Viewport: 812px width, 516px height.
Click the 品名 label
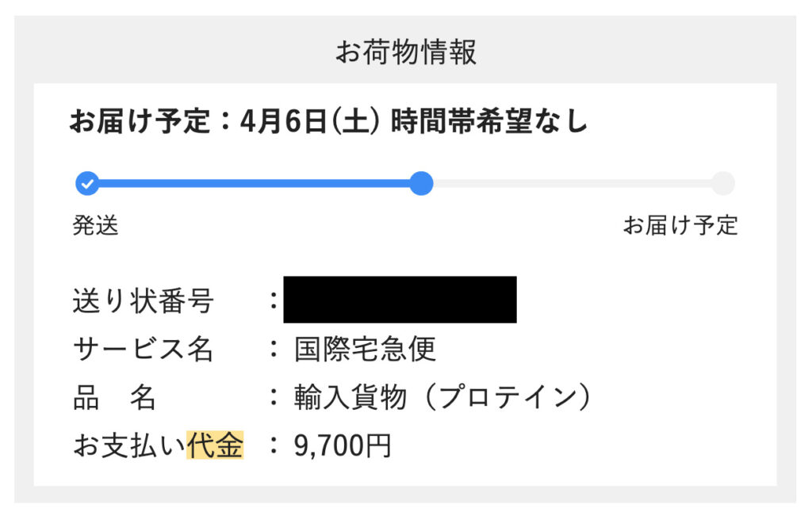(x=115, y=398)
